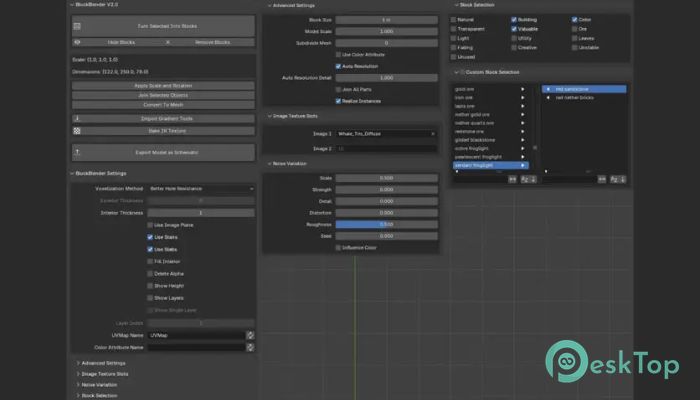
Task: Click the Interior Thickness field
Action: (x=201, y=212)
